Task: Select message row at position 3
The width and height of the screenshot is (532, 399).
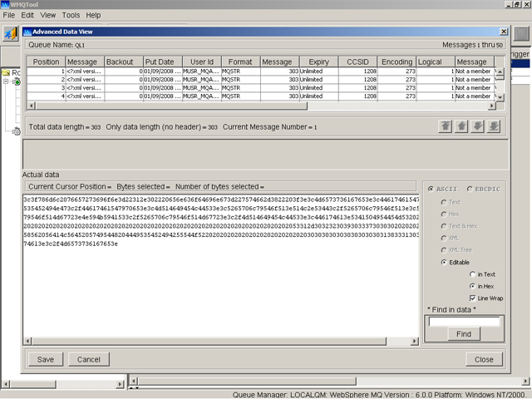Action: [261, 88]
